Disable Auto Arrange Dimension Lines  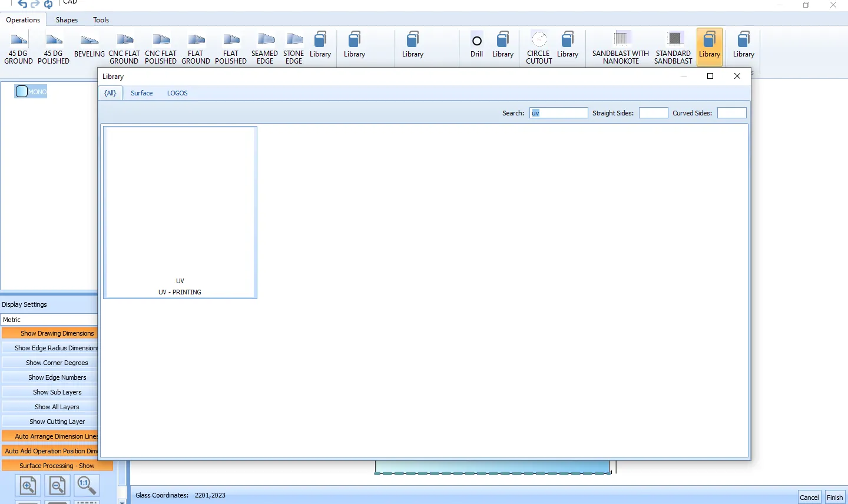click(x=49, y=436)
